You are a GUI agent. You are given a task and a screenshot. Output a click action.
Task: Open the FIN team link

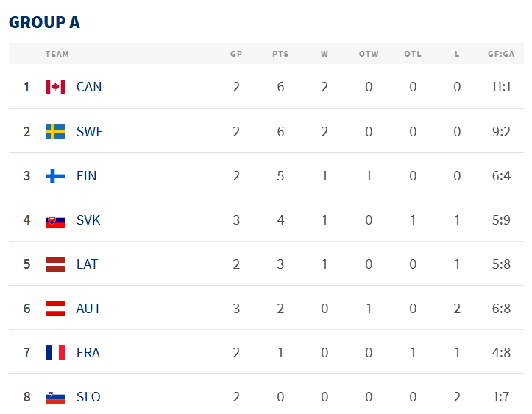(x=87, y=176)
